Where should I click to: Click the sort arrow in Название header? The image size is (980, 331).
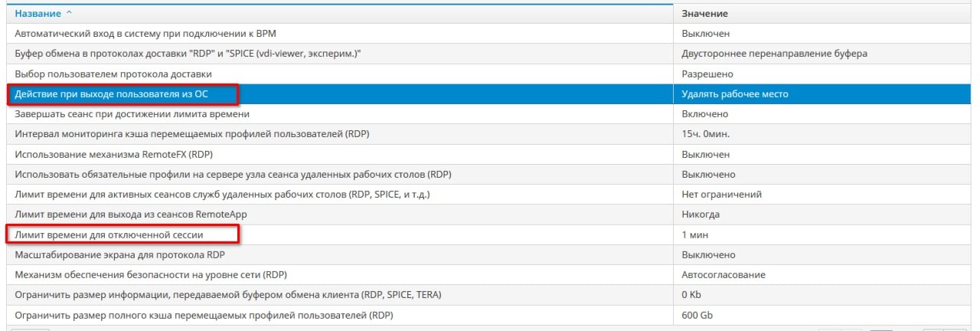pos(70,14)
